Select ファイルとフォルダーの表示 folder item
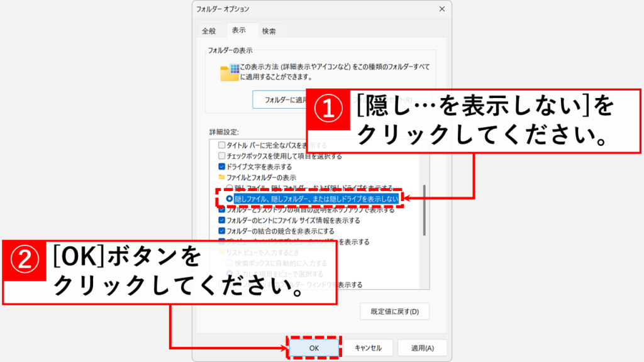 (257, 177)
